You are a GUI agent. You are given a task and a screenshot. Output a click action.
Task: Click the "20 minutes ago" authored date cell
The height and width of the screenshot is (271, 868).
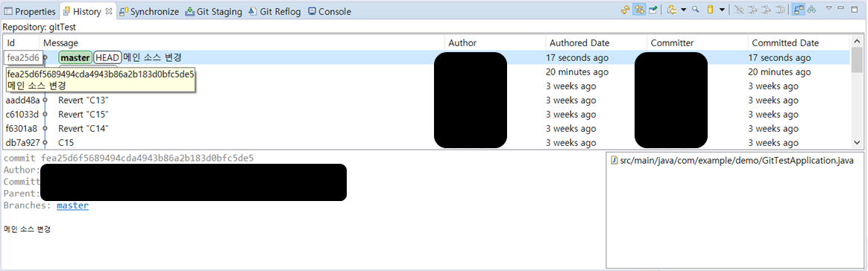point(577,72)
